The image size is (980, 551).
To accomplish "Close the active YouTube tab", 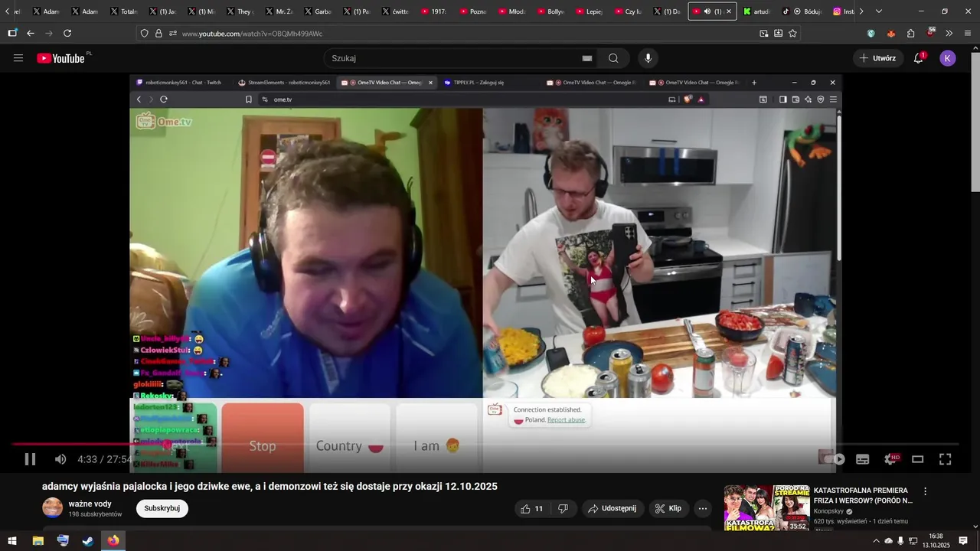I will click(x=728, y=11).
